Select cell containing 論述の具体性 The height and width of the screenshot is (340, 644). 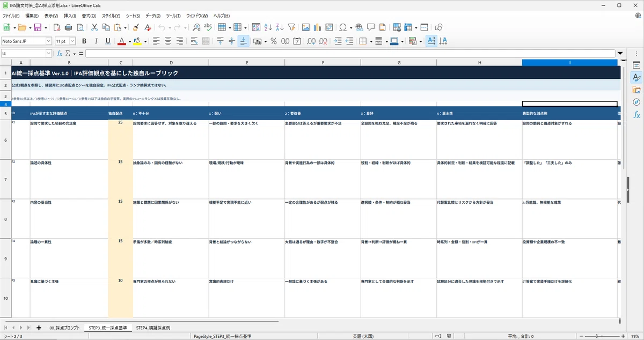coord(69,179)
